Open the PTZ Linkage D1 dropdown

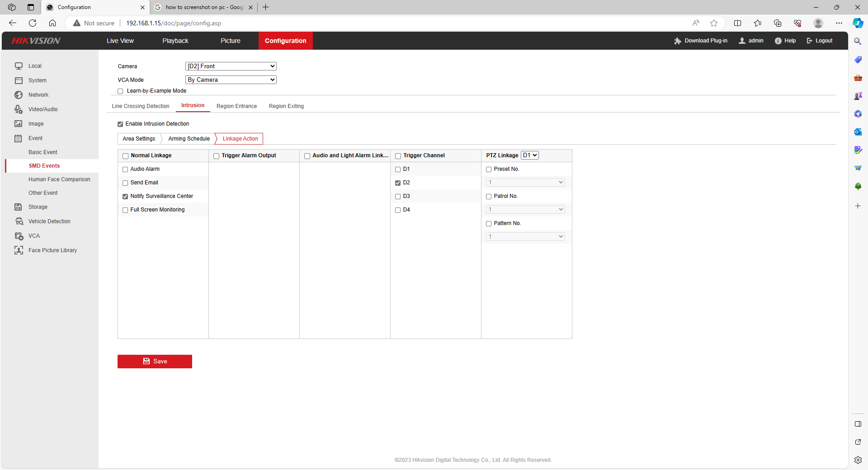click(529, 155)
